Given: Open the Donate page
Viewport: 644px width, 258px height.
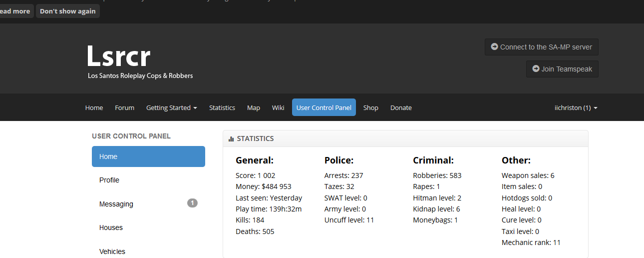Looking at the screenshot, I should coord(401,107).
